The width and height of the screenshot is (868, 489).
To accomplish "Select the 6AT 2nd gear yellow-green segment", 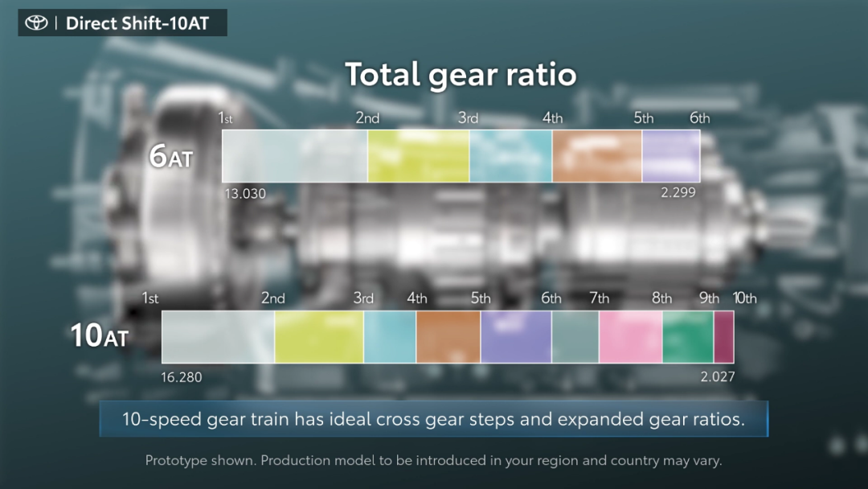I will point(419,156).
